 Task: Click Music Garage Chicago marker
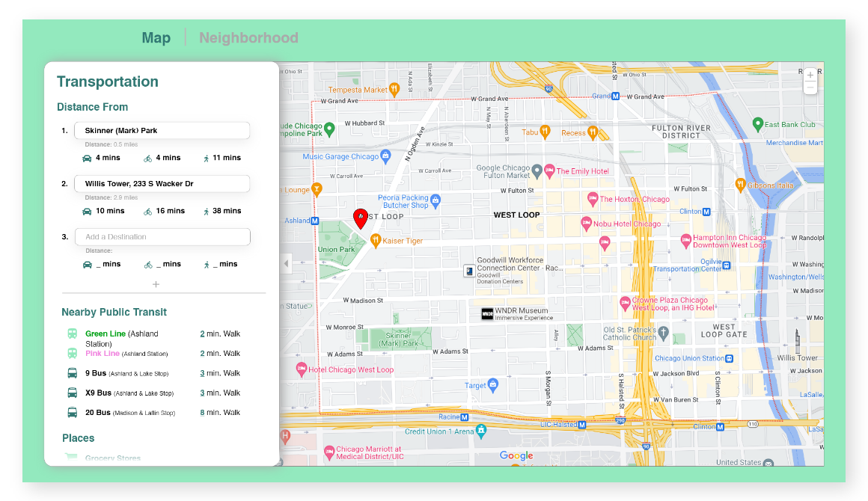[x=386, y=156]
